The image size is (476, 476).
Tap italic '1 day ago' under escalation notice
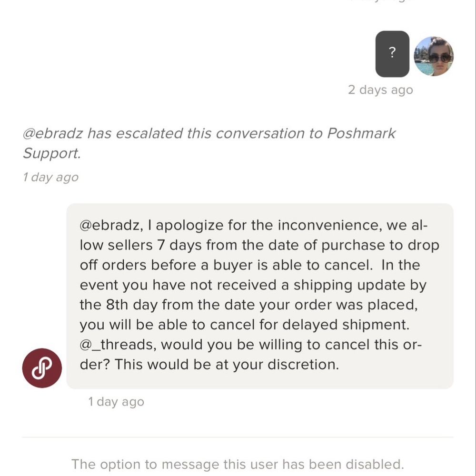[x=51, y=177]
